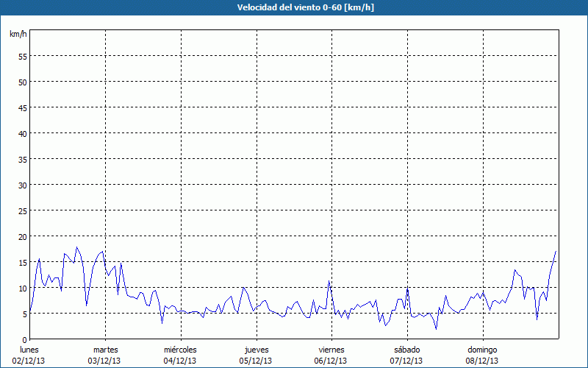Screen dimensions: 588x368
Task: Click the 'domingo' day label
Action: click(482, 350)
